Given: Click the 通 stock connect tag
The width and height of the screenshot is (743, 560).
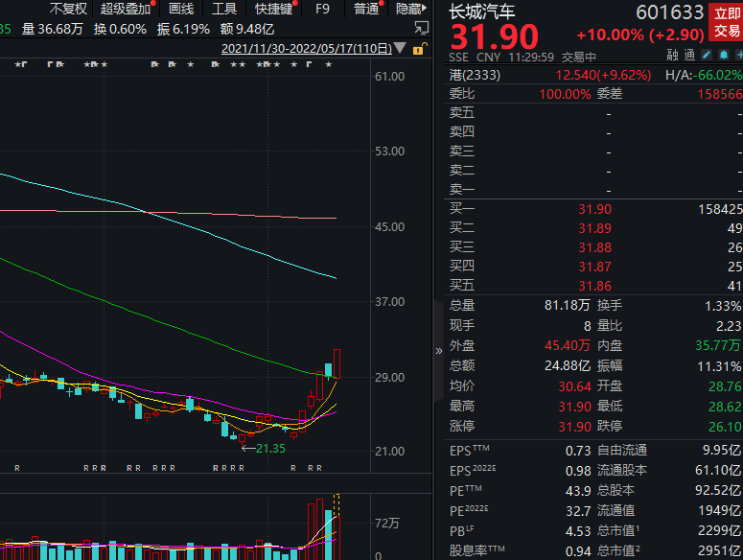Looking at the screenshot, I should 689,56.
